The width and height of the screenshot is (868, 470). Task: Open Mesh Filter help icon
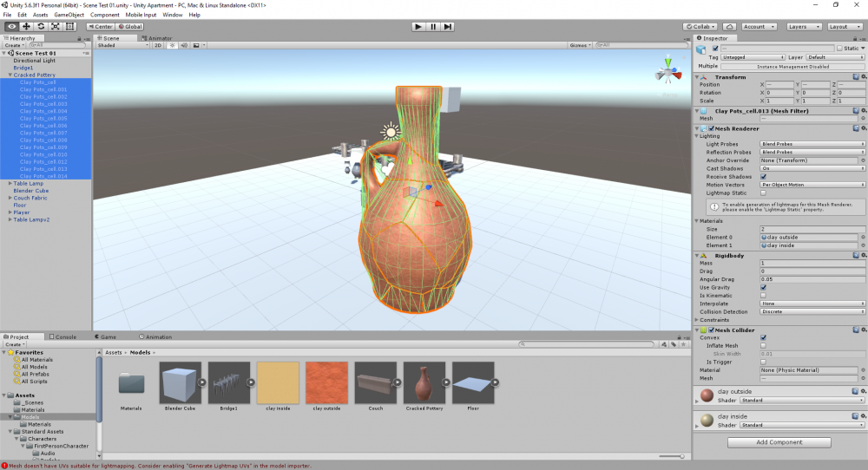tap(856, 111)
